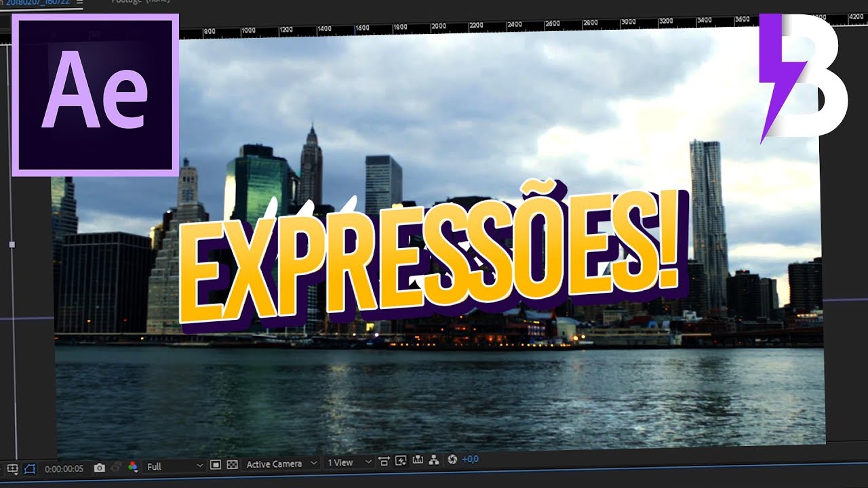The image size is (868, 488).
Task: Click the 0:00:00:05 current time display
Action: click(64, 468)
